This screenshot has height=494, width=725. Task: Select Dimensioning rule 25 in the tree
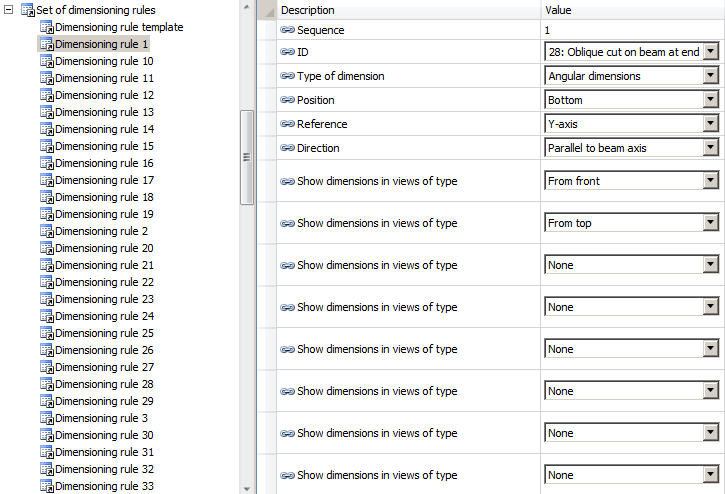coord(104,333)
